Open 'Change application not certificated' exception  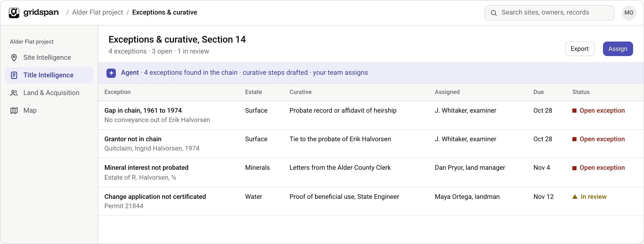click(155, 197)
